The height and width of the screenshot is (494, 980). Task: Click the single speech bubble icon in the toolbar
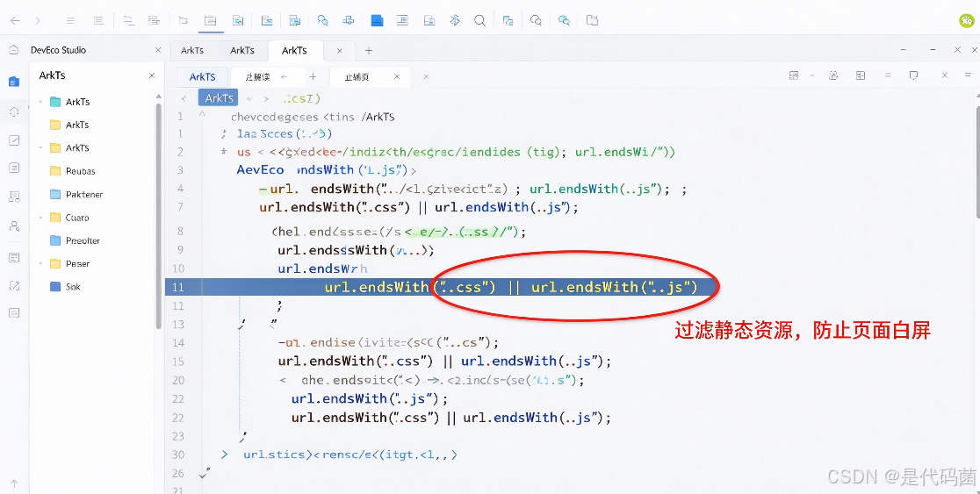536,20
